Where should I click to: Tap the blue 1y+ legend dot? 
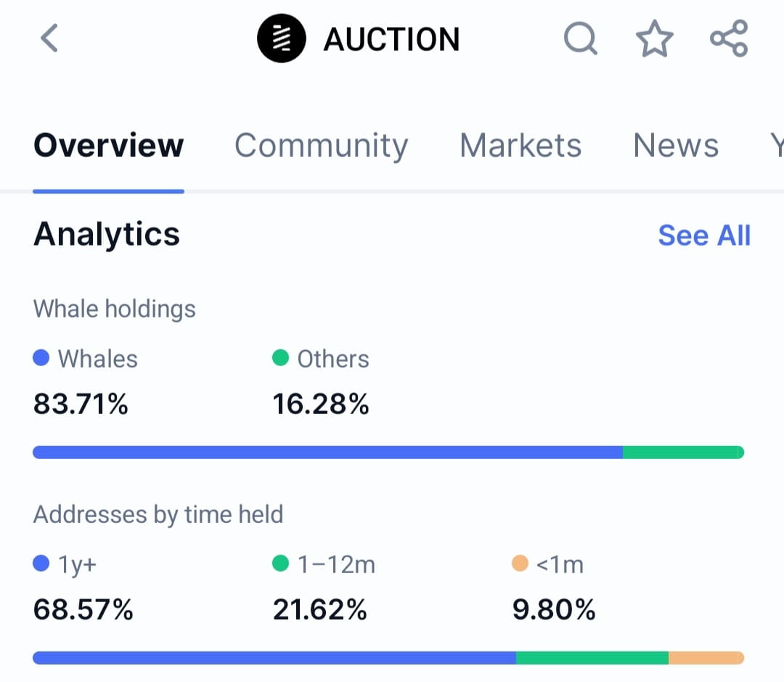point(41,563)
